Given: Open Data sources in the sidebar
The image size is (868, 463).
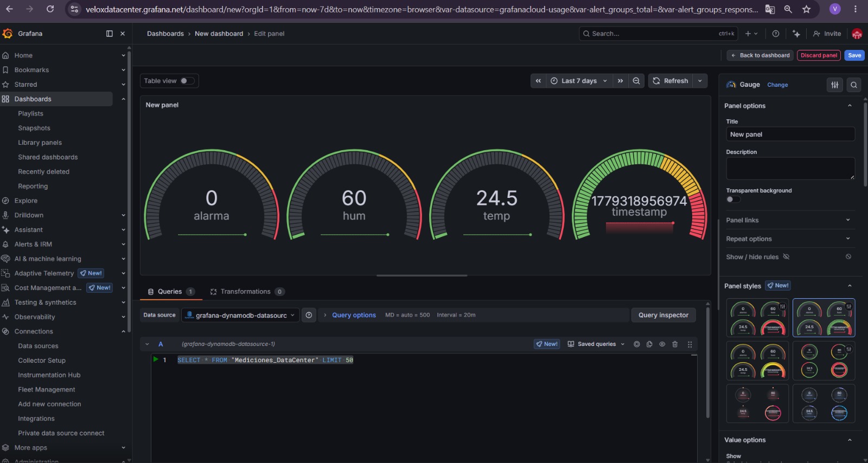Looking at the screenshot, I should 38,346.
